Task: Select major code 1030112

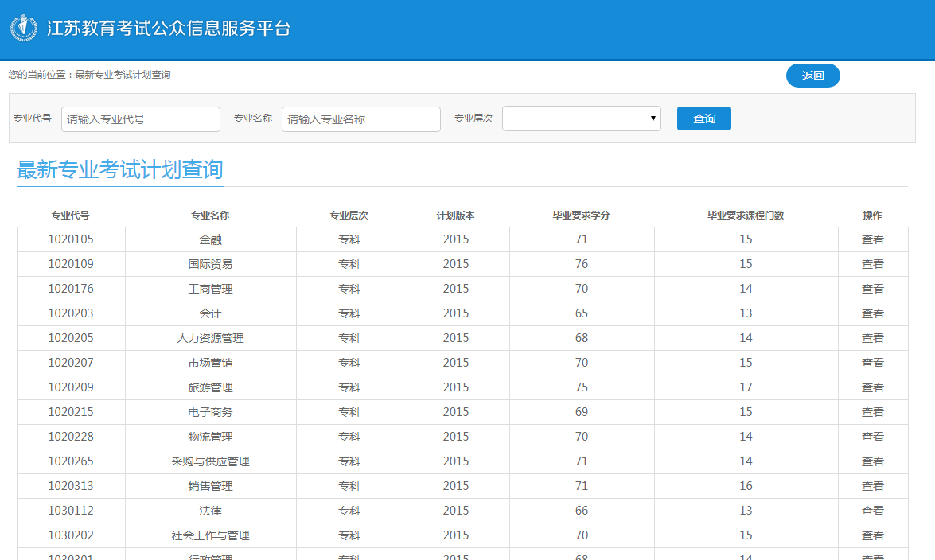Action: click(71, 511)
